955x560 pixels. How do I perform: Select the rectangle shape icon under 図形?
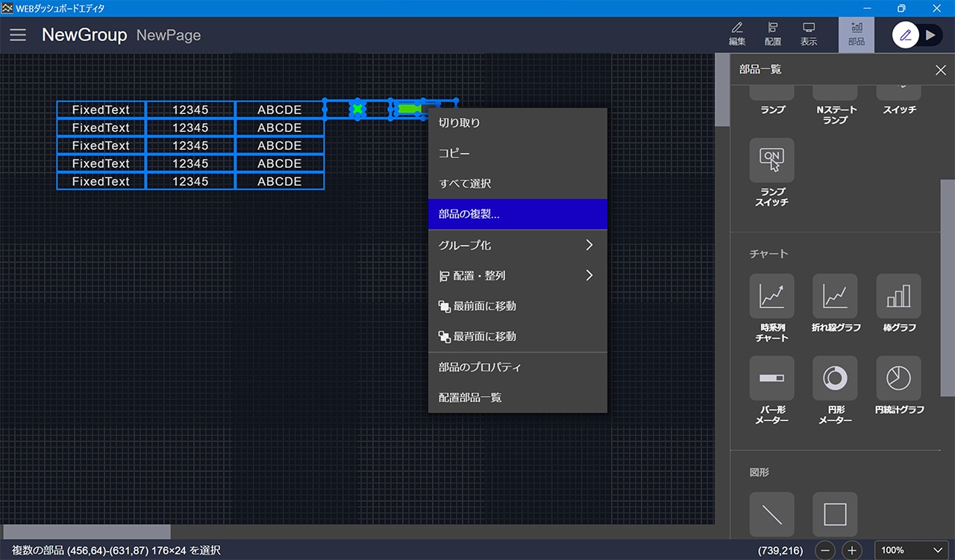[835, 514]
